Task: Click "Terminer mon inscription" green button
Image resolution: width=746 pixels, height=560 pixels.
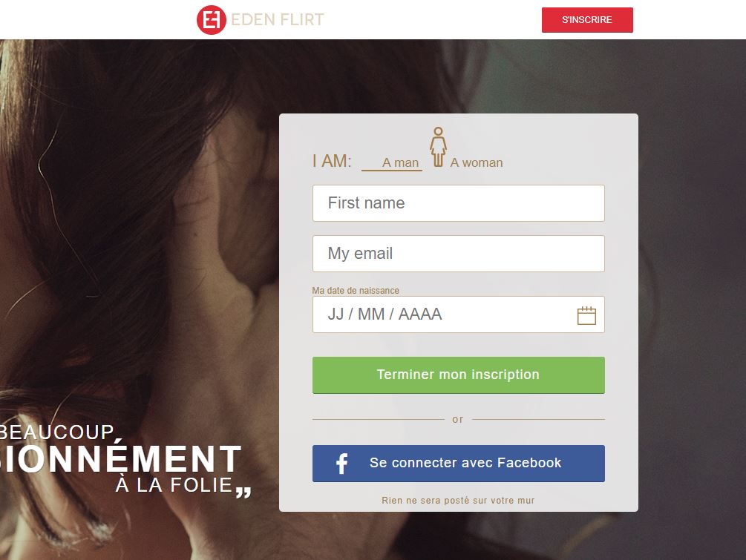Action: 459,375
